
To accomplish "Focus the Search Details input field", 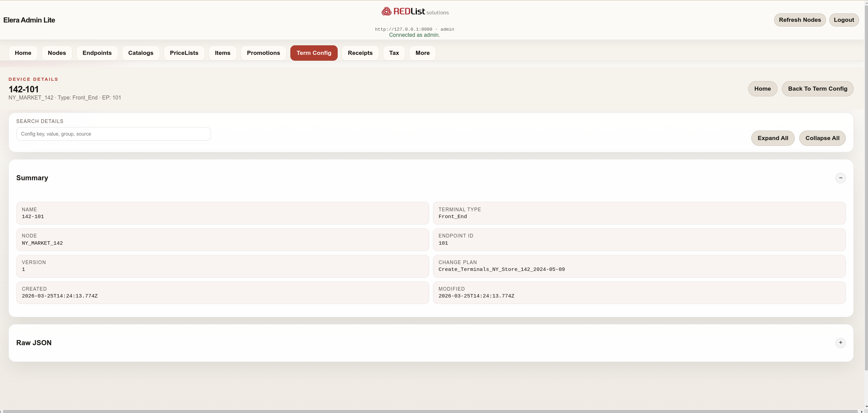I will coord(114,134).
